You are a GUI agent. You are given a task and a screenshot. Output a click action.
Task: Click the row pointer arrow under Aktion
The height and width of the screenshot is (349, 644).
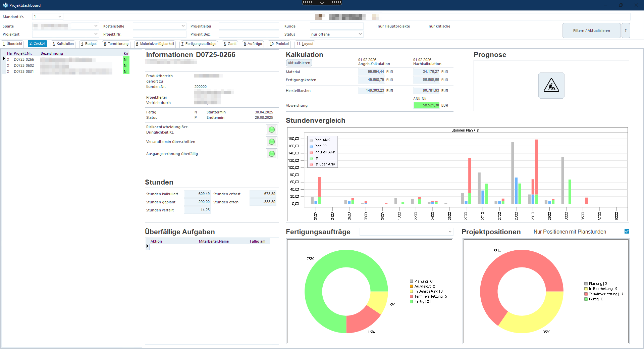coord(148,246)
